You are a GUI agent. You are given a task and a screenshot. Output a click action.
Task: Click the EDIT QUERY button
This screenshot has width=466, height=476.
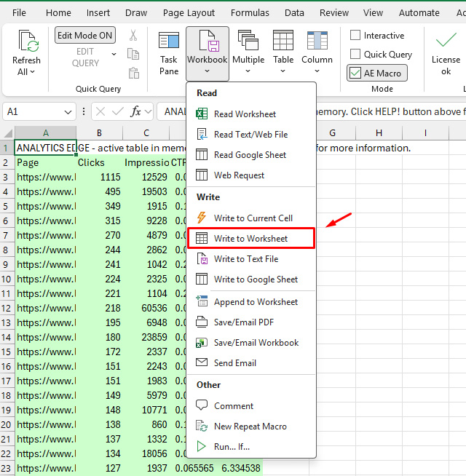(85, 57)
